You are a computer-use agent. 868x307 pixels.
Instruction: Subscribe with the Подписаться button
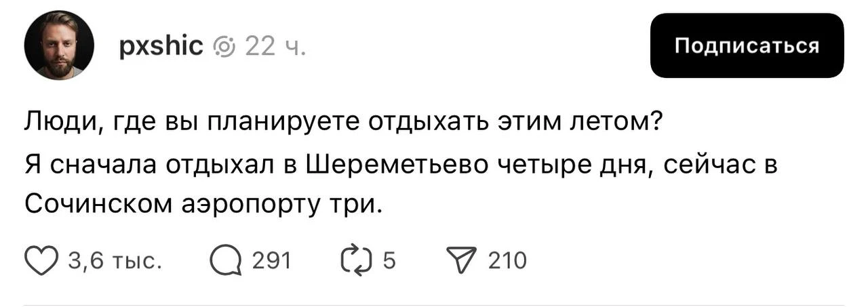point(747,45)
